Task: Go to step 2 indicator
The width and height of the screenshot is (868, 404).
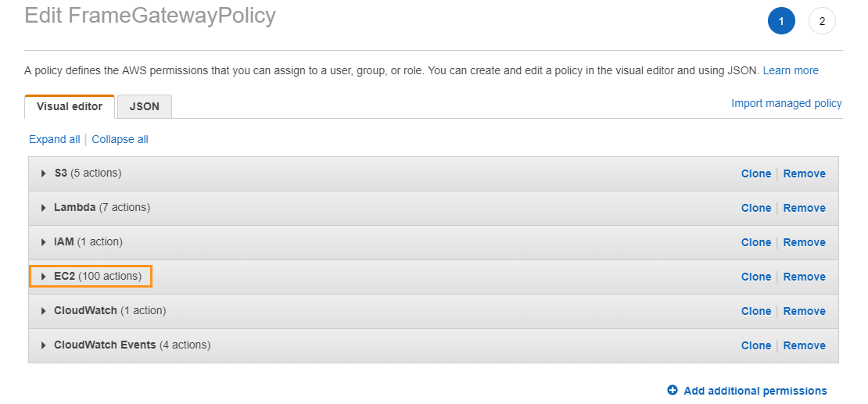Action: click(822, 21)
